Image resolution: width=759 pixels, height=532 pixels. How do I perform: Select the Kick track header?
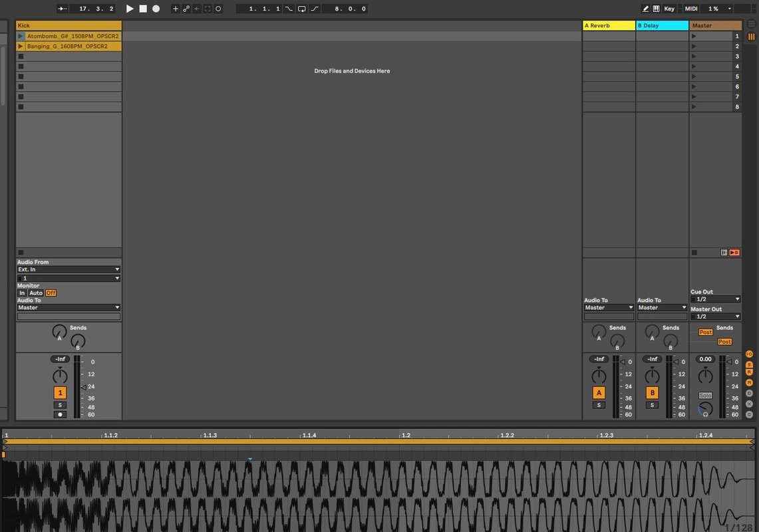(x=69, y=26)
